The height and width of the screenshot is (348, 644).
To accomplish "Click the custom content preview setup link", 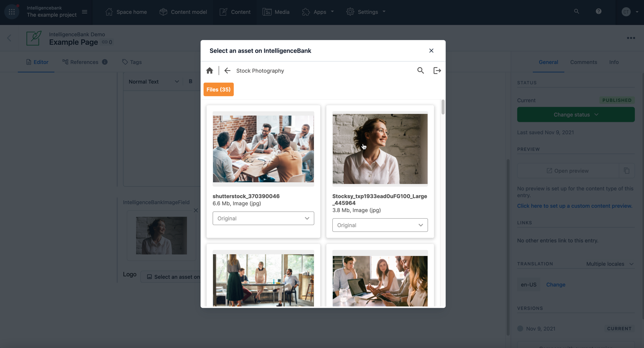I will coord(575,206).
